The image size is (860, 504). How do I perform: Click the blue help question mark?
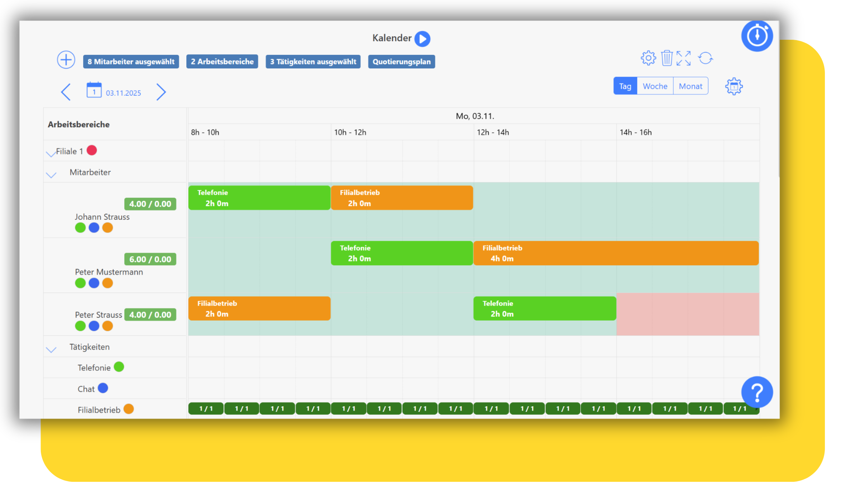[757, 392]
